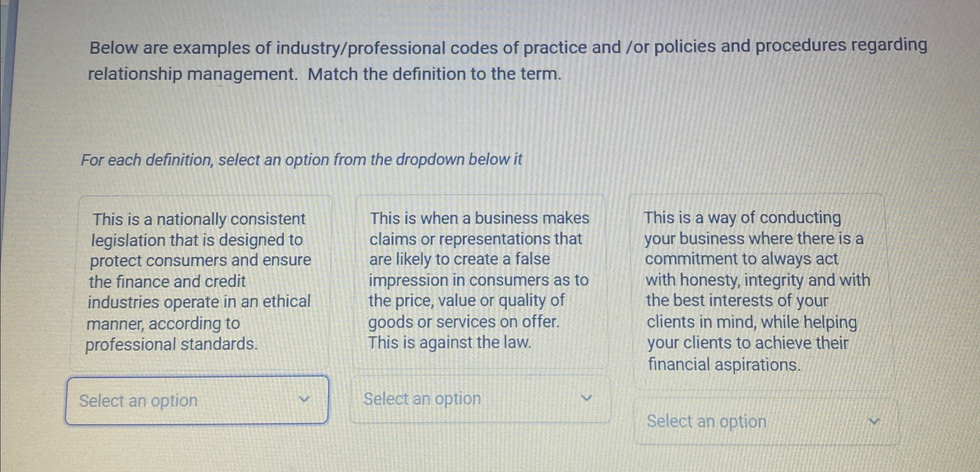Viewport: 980px width, 472px height.
Task: Click the phrase "This is against the law"
Action: click(x=450, y=342)
